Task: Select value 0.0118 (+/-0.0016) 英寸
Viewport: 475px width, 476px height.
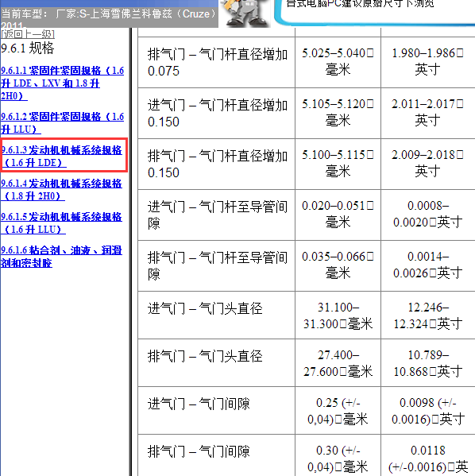Action: pos(427,459)
